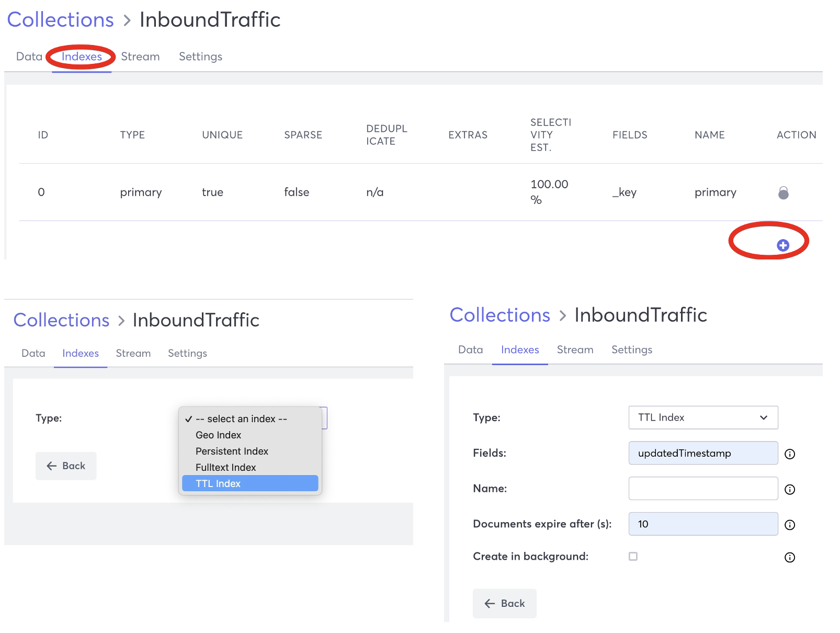This screenshot has width=840, height=633.
Task: Click the 'Create in background:' label
Action: pyautogui.click(x=530, y=556)
